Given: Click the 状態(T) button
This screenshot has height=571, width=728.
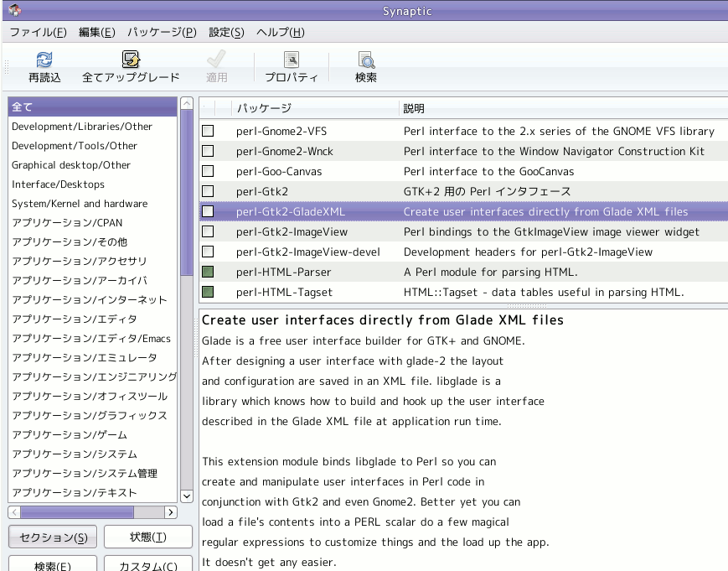Looking at the screenshot, I should [147, 537].
